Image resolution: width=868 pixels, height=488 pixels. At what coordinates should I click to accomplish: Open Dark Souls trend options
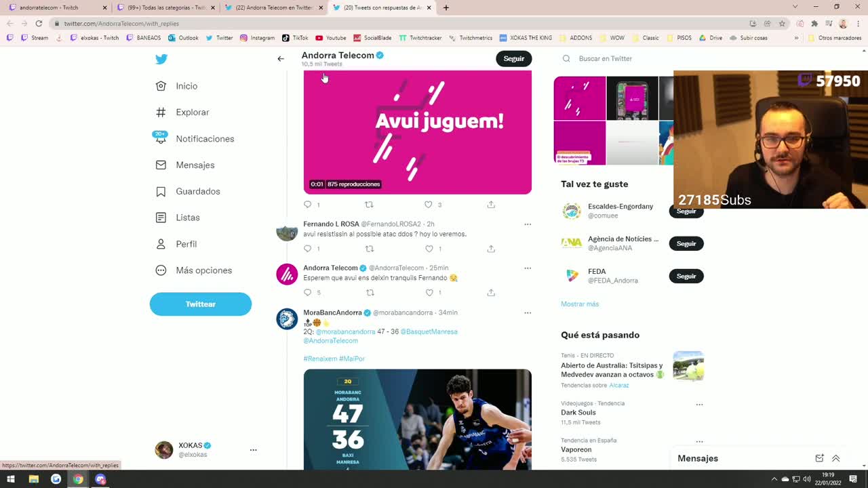pyautogui.click(x=699, y=405)
